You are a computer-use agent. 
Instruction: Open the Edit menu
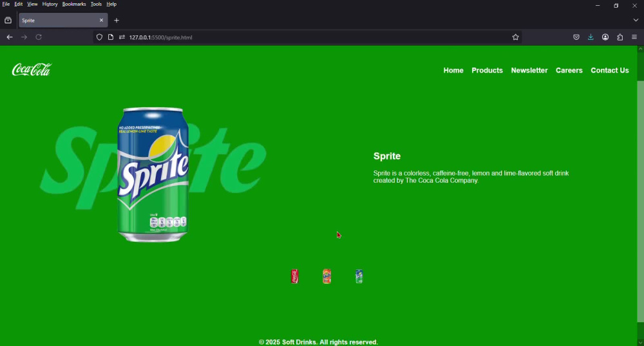click(x=19, y=4)
